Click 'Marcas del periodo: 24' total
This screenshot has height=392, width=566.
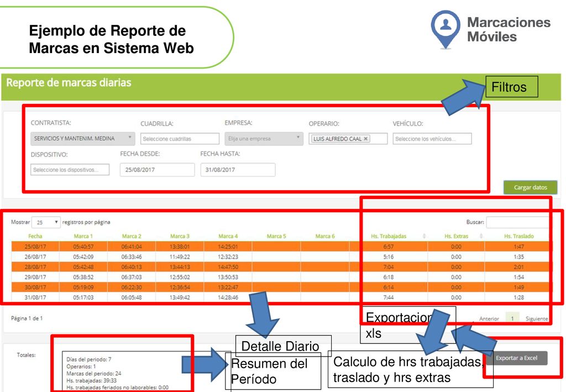coord(94,374)
